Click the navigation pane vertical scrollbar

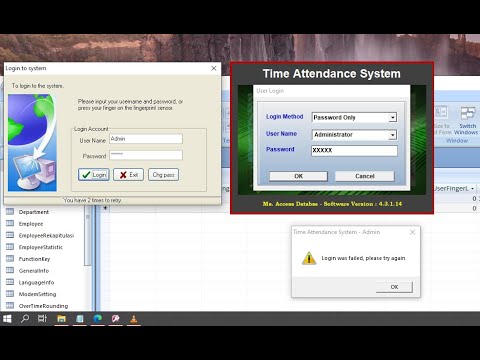point(88,237)
